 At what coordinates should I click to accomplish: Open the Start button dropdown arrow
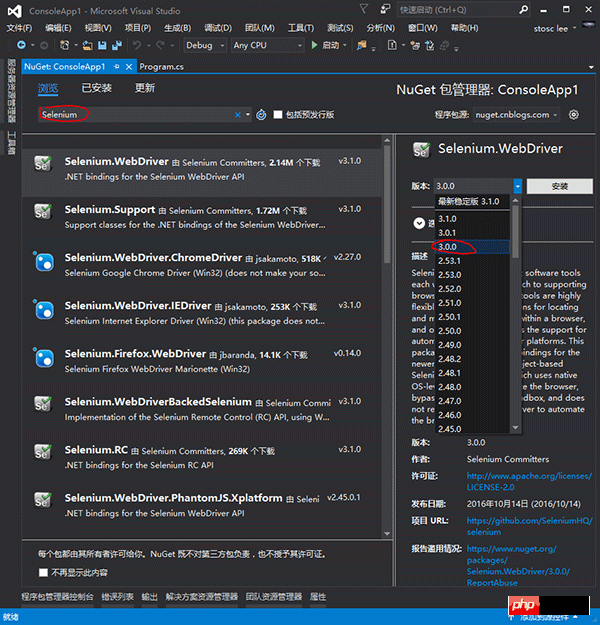[345, 45]
